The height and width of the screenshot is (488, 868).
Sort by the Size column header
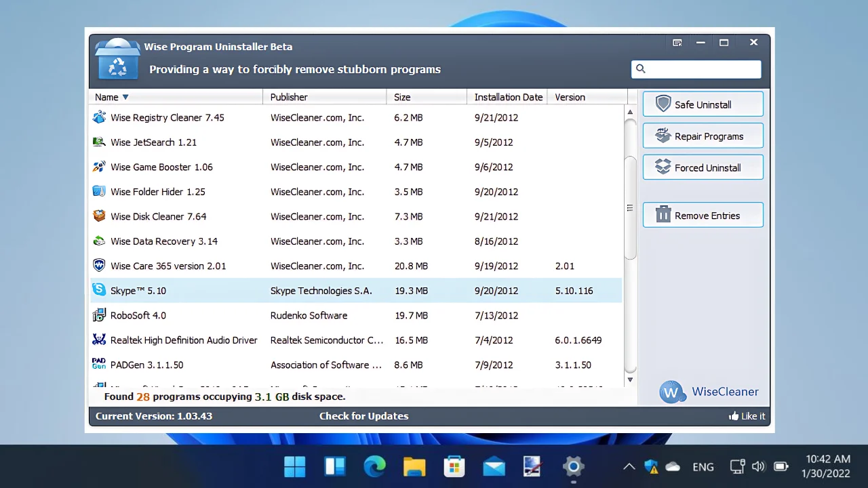tap(427, 97)
